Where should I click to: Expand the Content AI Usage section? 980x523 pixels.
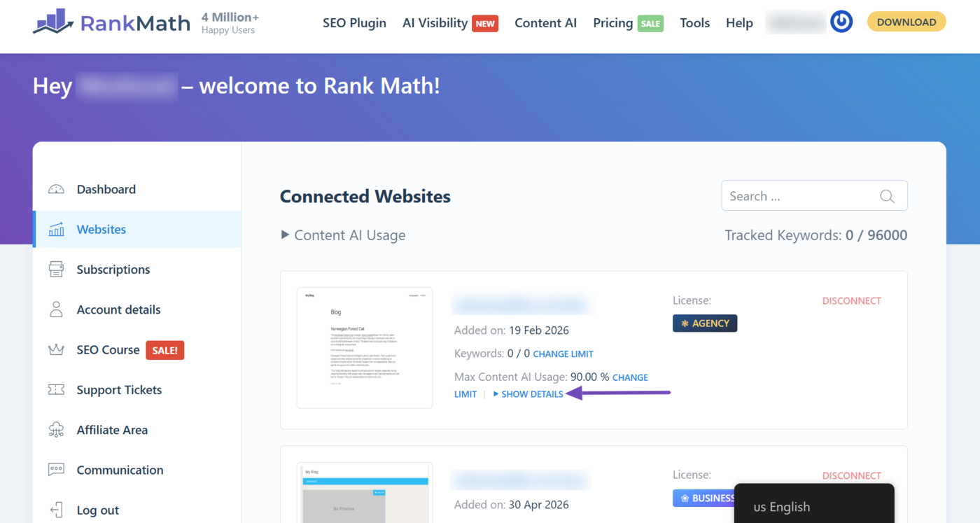(343, 235)
